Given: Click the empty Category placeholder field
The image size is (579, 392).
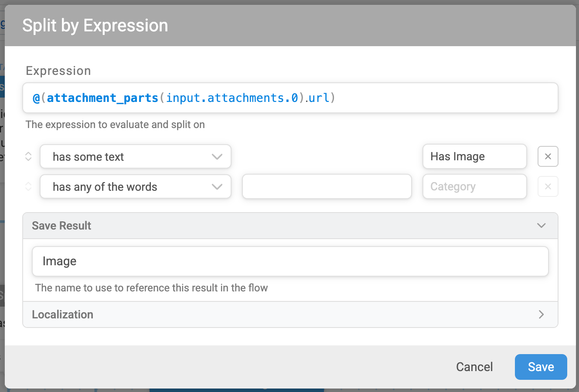Looking at the screenshot, I should tap(475, 186).
